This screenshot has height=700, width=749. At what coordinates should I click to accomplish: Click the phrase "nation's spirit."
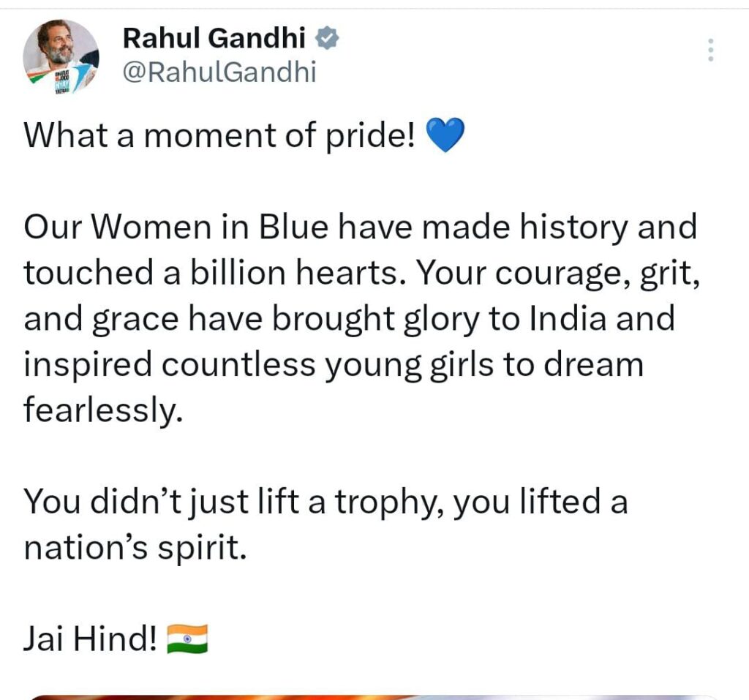(x=132, y=549)
